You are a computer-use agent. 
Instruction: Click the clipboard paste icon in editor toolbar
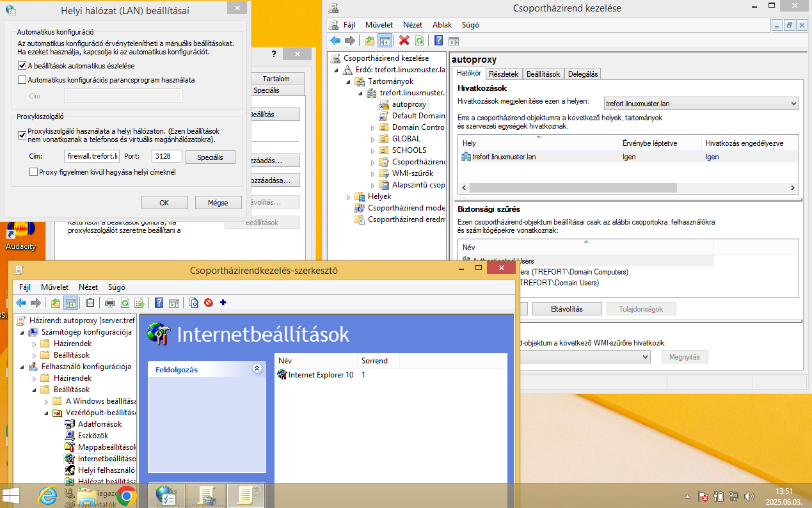pos(90,303)
